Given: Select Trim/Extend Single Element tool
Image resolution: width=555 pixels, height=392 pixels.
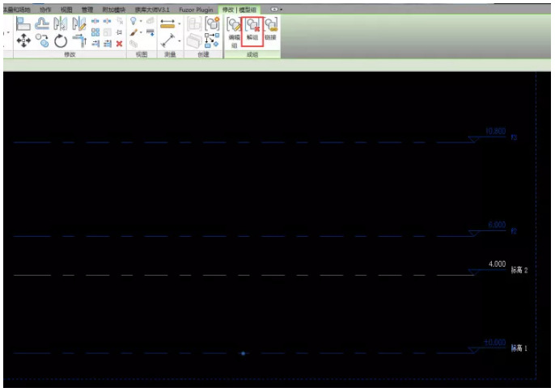Looking at the screenshot, I should pyautogui.click(x=95, y=44).
